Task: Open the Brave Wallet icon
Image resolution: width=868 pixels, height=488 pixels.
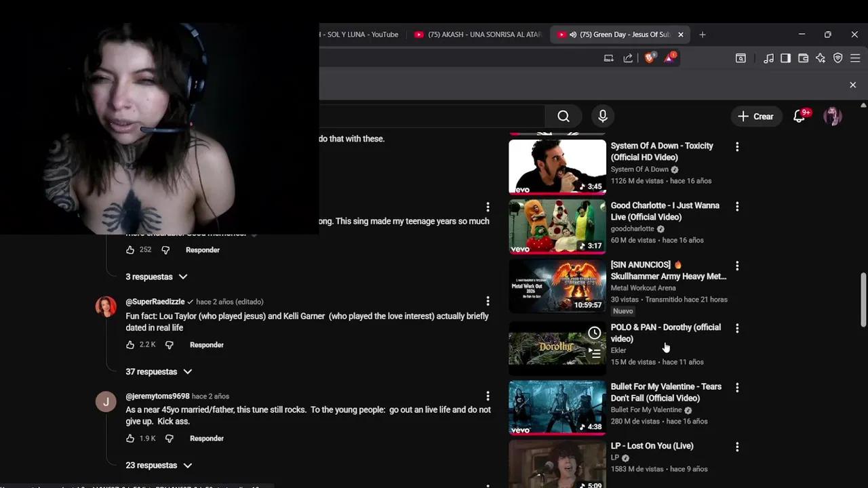Action: [x=803, y=58]
